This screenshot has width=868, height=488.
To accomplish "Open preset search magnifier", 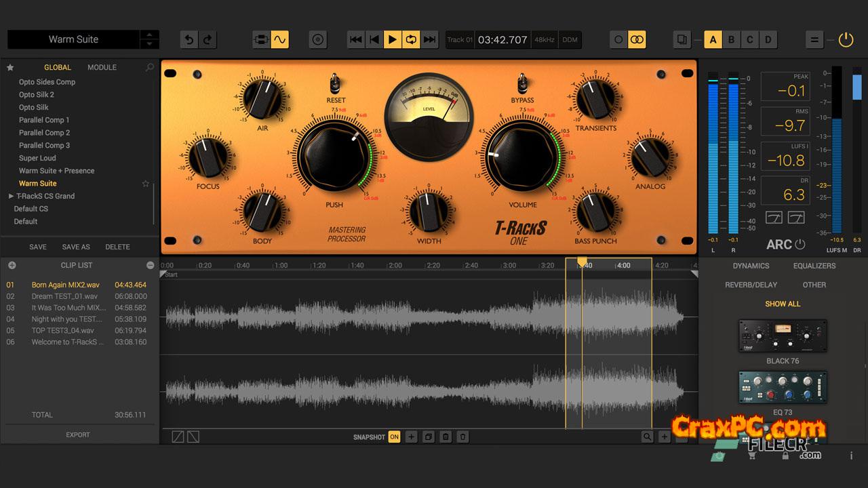I will [150, 68].
